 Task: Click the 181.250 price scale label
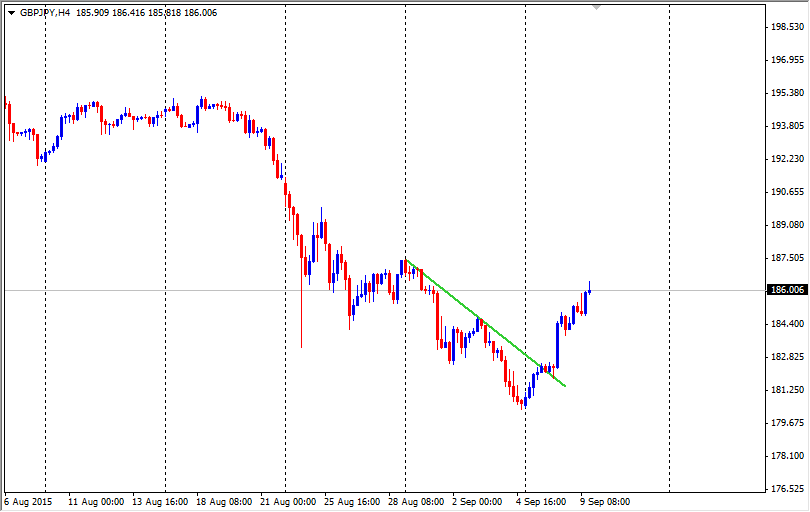pos(787,390)
